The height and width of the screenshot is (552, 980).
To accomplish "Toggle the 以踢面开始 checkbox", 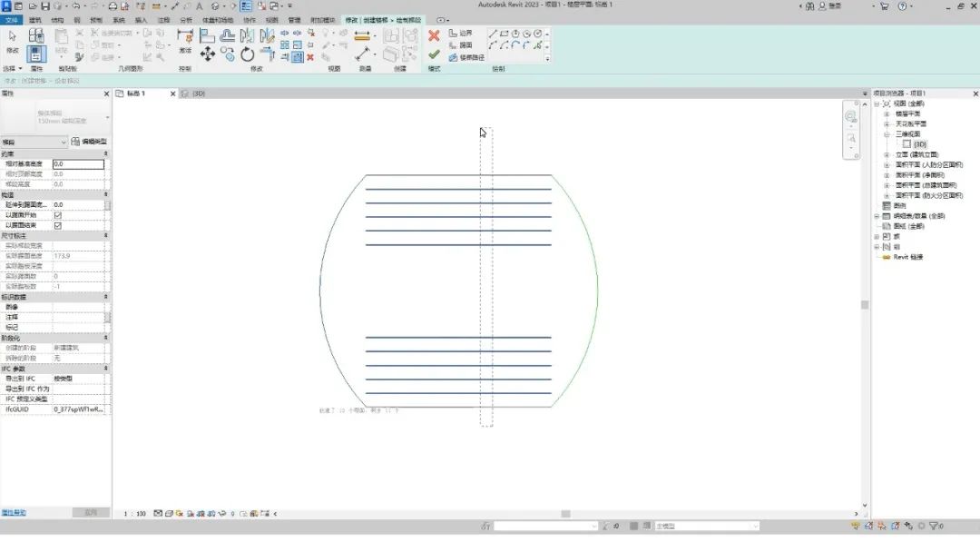I will tap(57, 215).
